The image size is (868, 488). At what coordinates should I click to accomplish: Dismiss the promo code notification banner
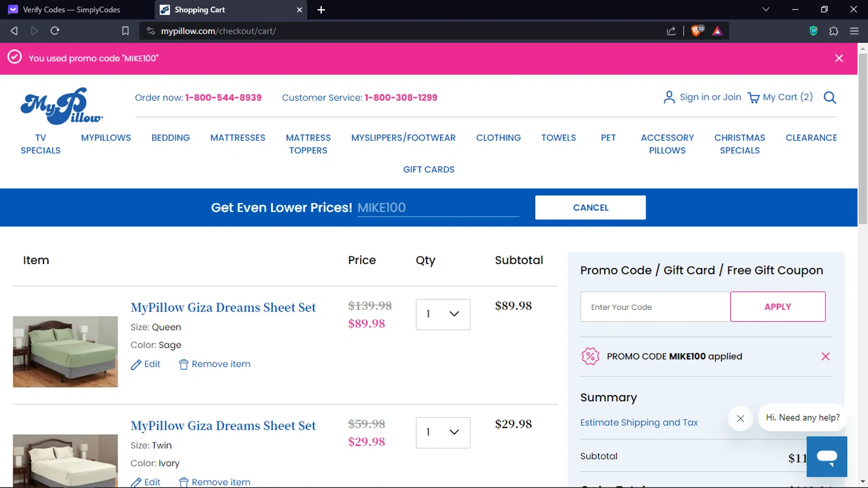coord(839,58)
